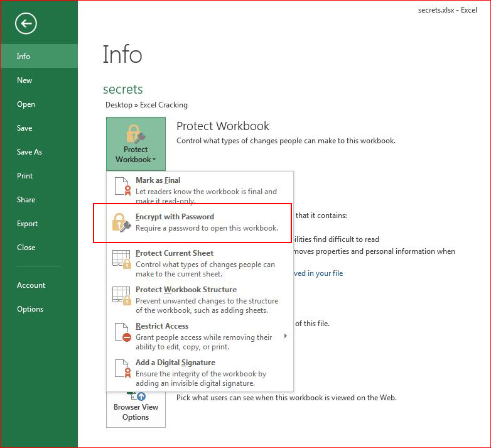Click 'Pick what users can see' text

pyautogui.click(x=286, y=398)
